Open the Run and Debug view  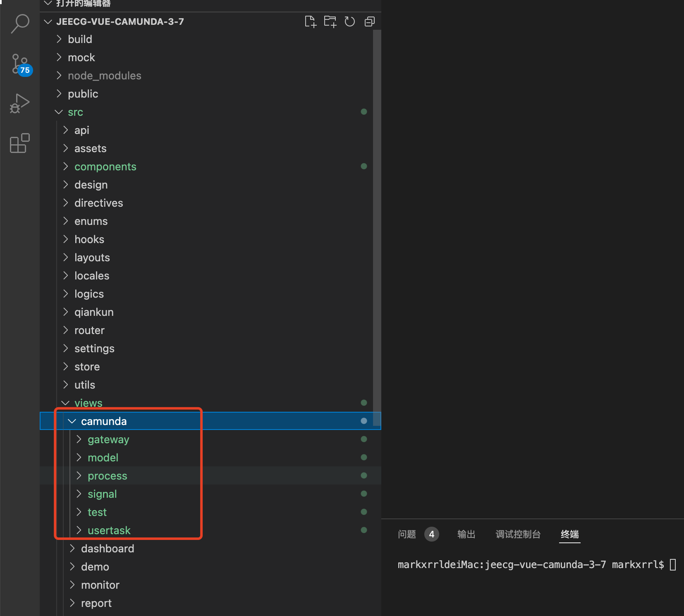coord(20,103)
